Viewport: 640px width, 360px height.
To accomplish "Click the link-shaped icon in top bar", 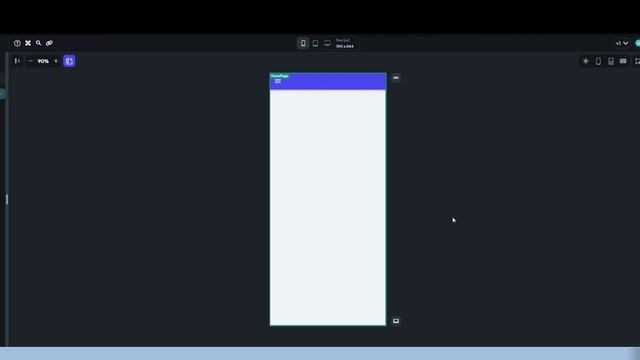I will click(49, 43).
